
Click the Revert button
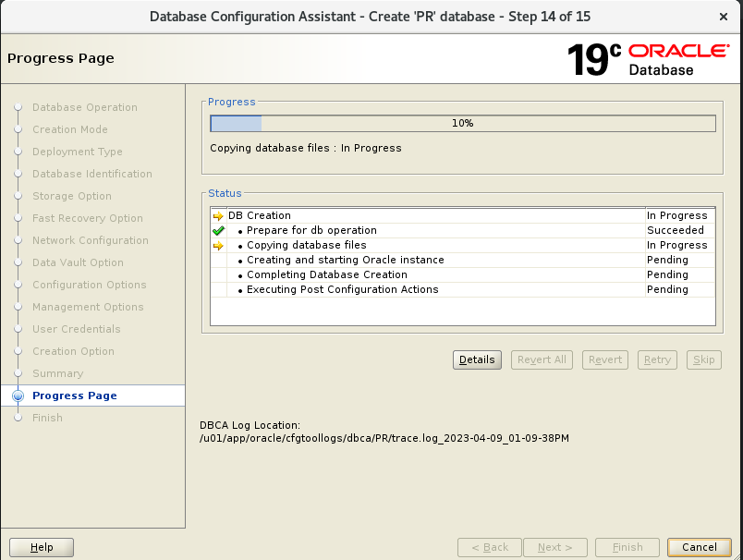click(605, 359)
